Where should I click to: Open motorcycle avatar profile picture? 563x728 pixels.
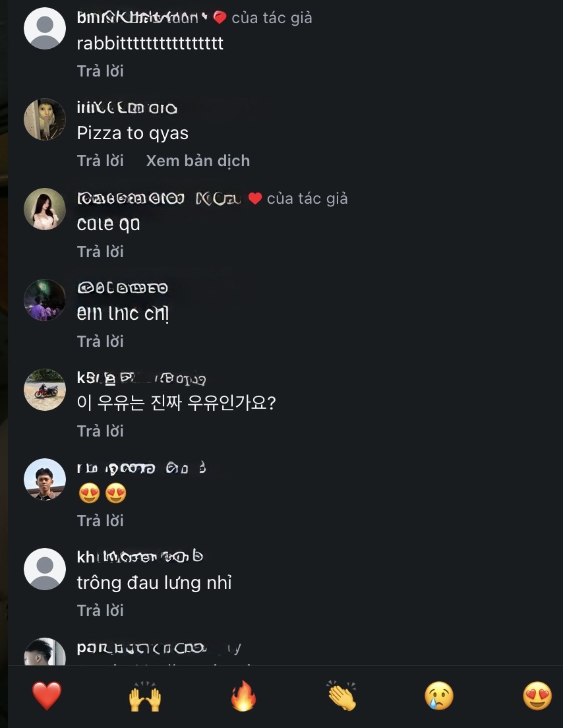pos(45,390)
